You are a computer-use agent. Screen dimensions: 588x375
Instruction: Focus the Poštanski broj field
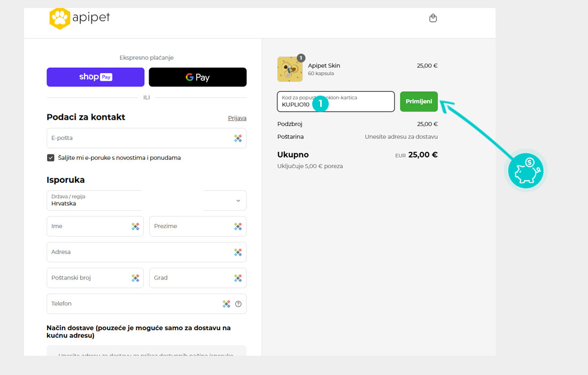tap(95, 278)
